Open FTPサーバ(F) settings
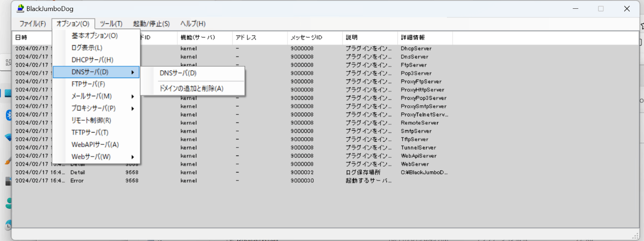Image resolution: width=644 pixels, height=241 pixels. (96, 84)
